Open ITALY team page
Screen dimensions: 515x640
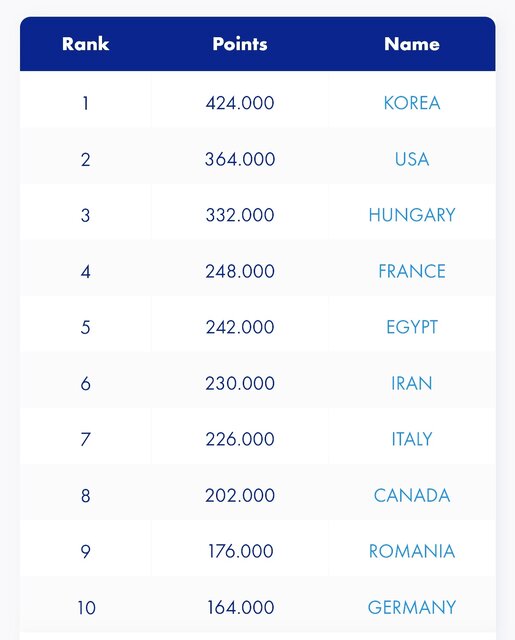[x=412, y=439]
